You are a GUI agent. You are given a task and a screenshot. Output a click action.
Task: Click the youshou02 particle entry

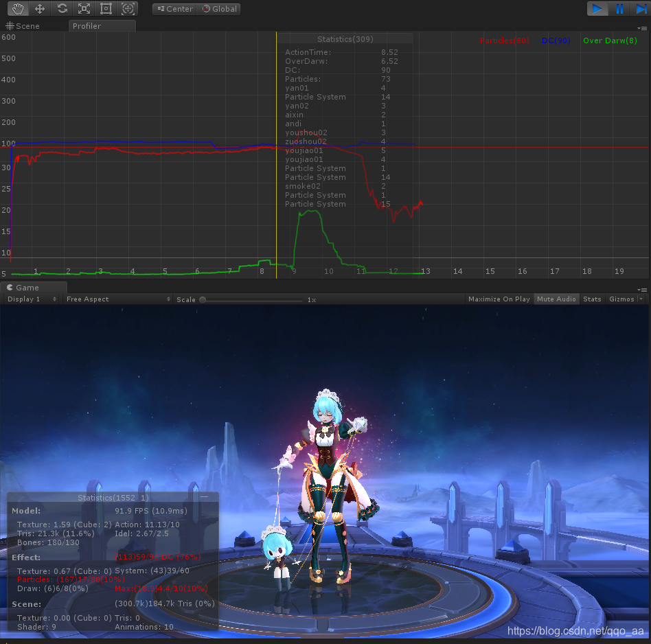click(x=336, y=133)
